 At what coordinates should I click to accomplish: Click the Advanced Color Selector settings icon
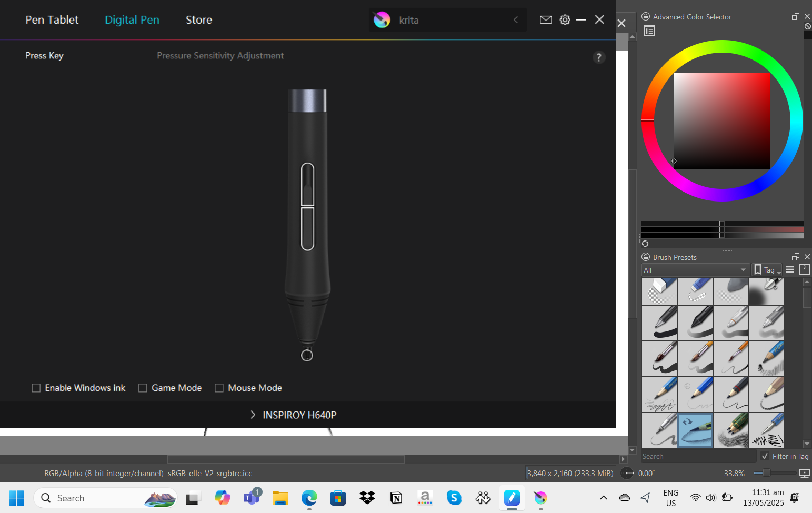click(649, 31)
